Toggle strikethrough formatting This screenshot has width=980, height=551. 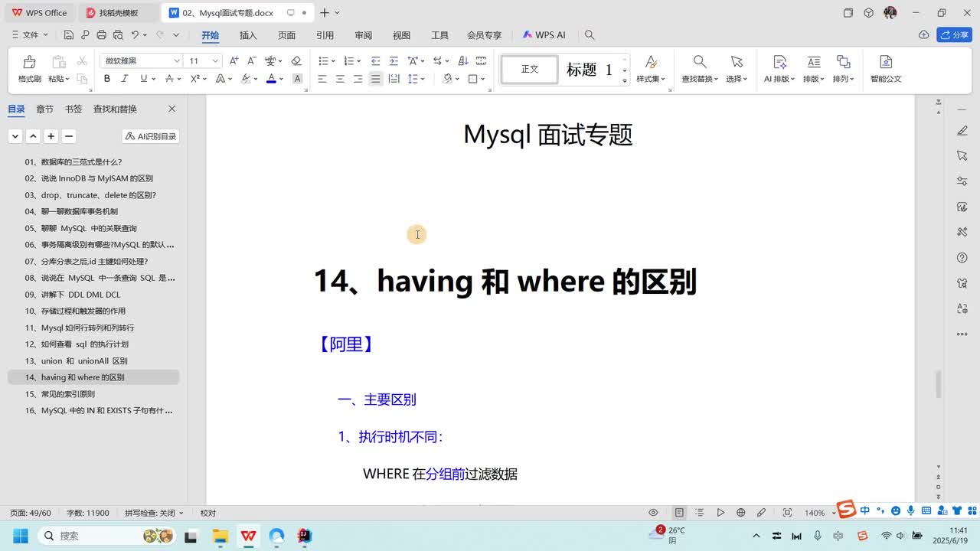pyautogui.click(x=169, y=79)
